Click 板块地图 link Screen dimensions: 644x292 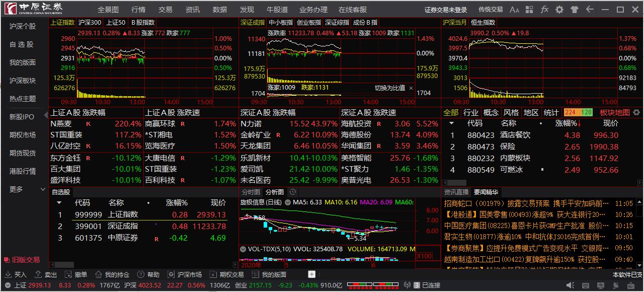615,112
